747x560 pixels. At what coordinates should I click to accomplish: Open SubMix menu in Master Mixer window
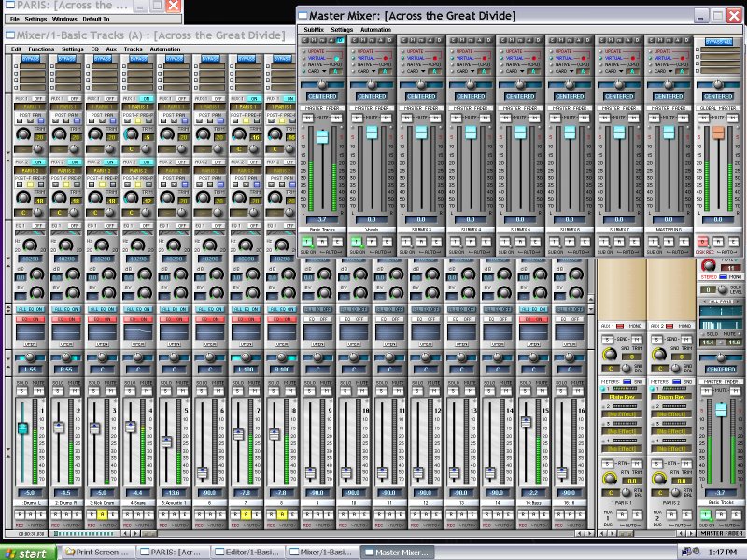pyautogui.click(x=314, y=30)
